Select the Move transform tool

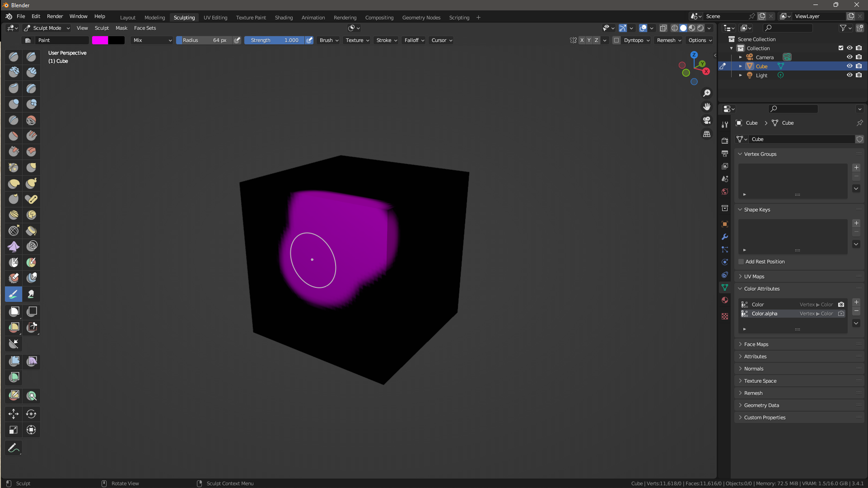[x=14, y=413]
